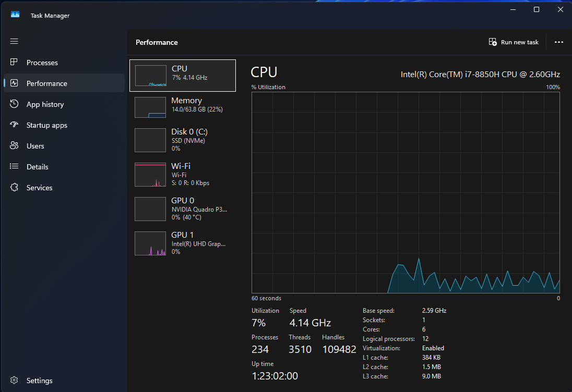Click the L3 cache 9.0 MB value
The height and width of the screenshot is (392, 572).
432,376
